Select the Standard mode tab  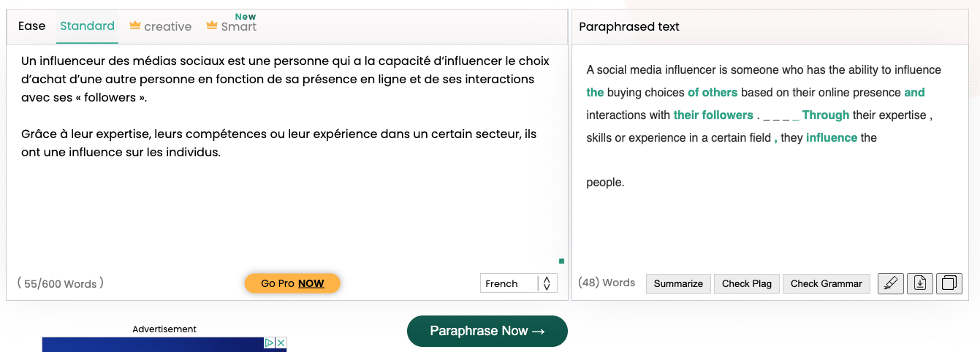(x=87, y=26)
